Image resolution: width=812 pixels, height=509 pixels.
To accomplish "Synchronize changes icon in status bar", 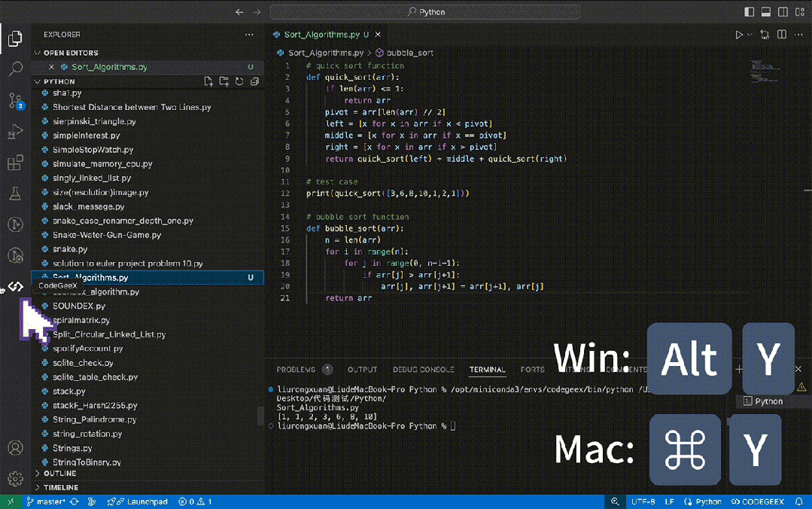I will 75,501.
